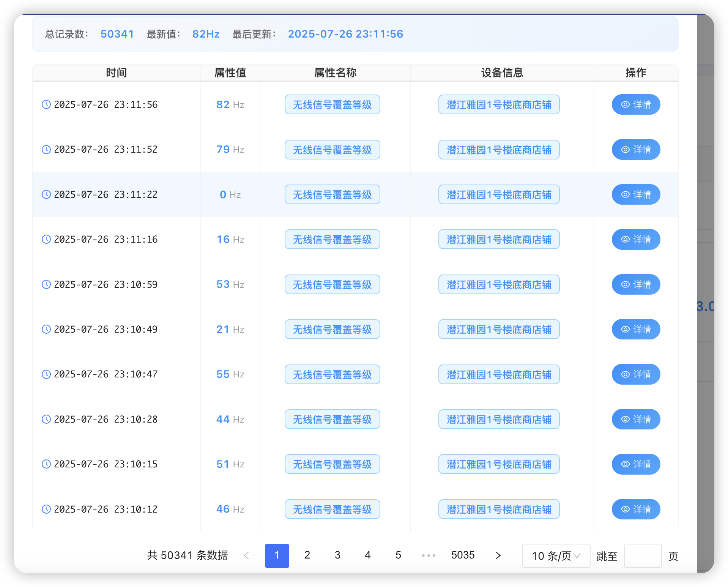The image size is (728, 587).
Task: Switch to page 2 of results
Action: [307, 555]
